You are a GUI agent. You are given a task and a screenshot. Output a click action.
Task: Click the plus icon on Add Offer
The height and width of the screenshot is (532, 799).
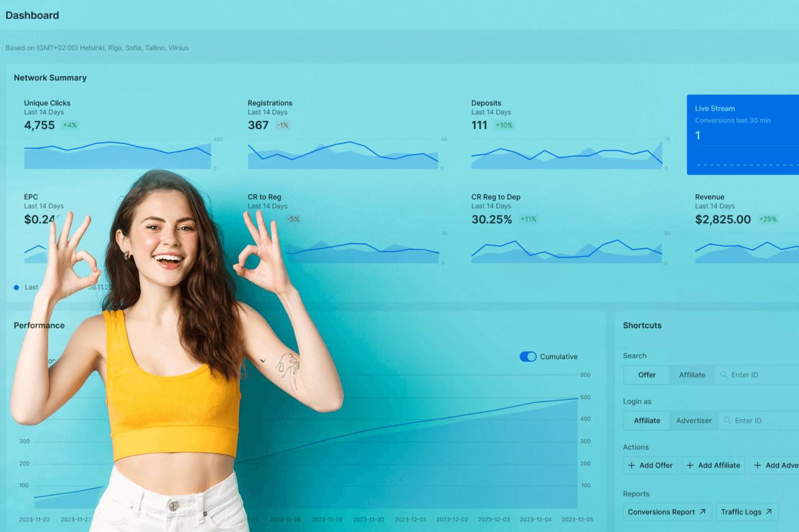(632, 465)
